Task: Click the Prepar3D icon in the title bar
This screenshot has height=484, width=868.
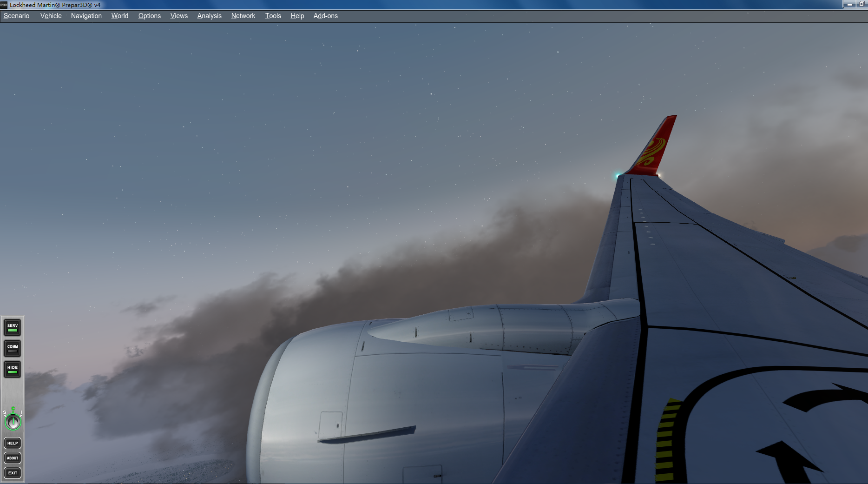Action: (5, 5)
